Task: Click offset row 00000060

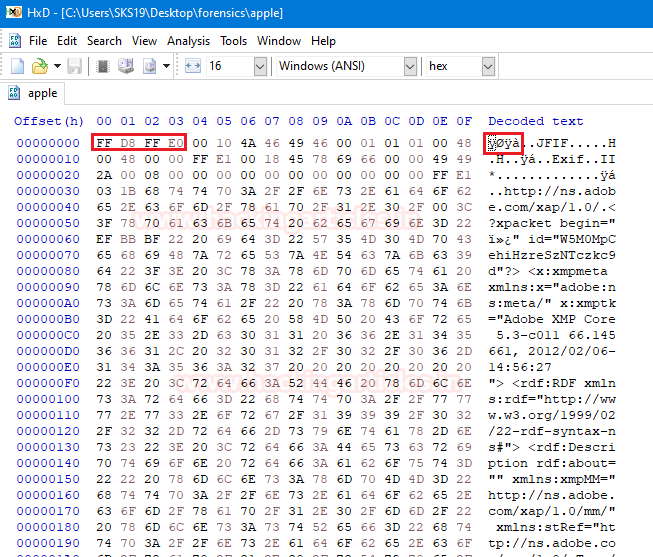Action: click(x=48, y=239)
